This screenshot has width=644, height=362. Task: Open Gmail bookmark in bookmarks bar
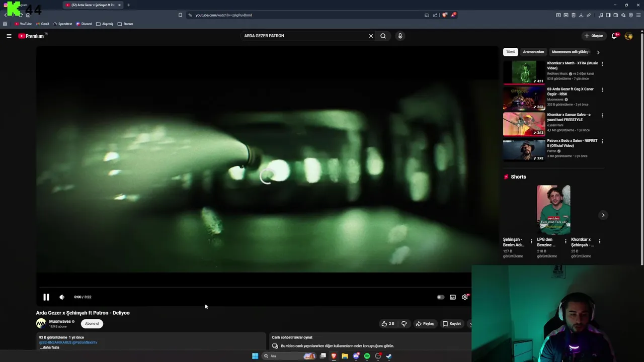click(x=42, y=24)
